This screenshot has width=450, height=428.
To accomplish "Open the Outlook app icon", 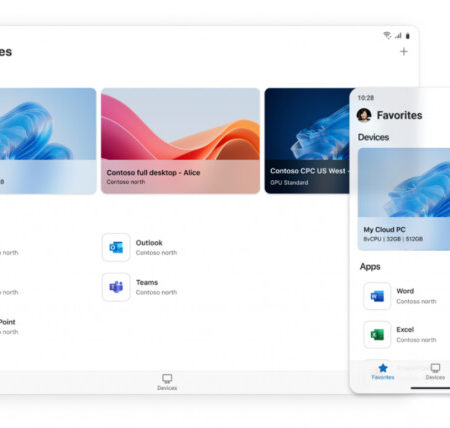I will (x=116, y=247).
